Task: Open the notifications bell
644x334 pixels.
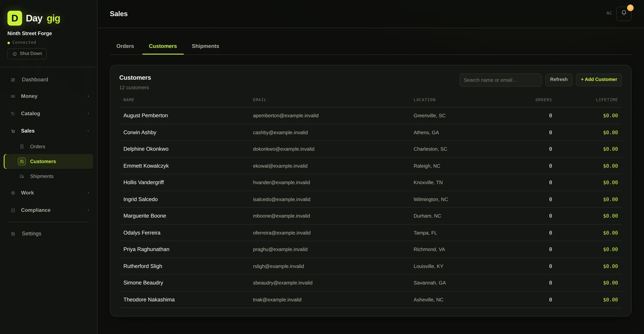Action: pyautogui.click(x=624, y=14)
